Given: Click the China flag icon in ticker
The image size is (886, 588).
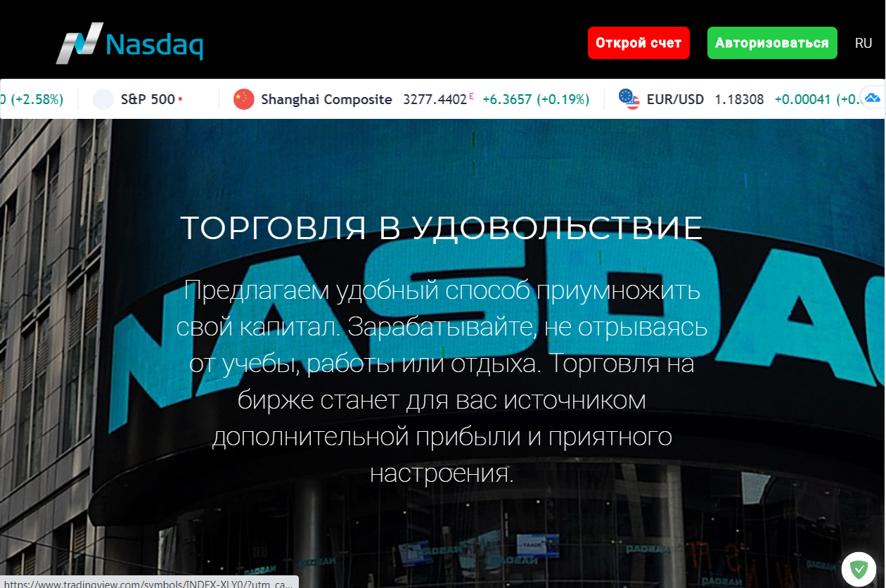Looking at the screenshot, I should pyautogui.click(x=243, y=99).
